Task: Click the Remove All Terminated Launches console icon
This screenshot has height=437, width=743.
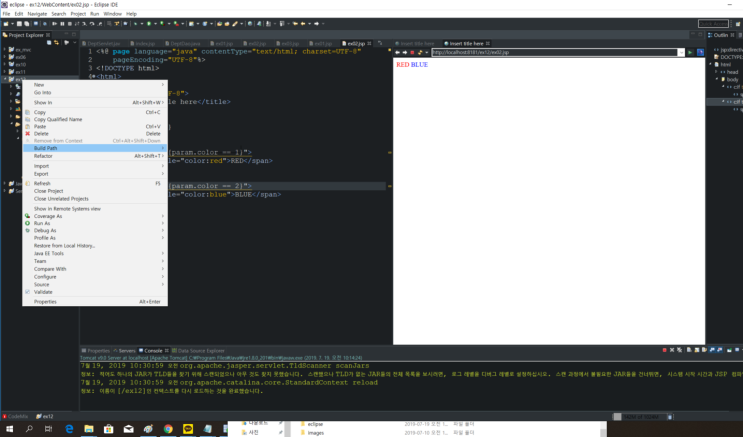Action: coord(680,350)
